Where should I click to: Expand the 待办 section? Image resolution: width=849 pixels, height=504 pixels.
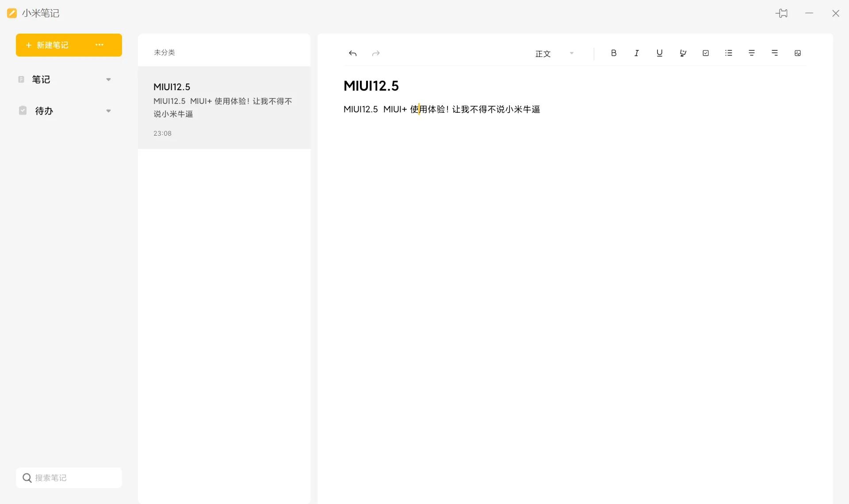[108, 111]
